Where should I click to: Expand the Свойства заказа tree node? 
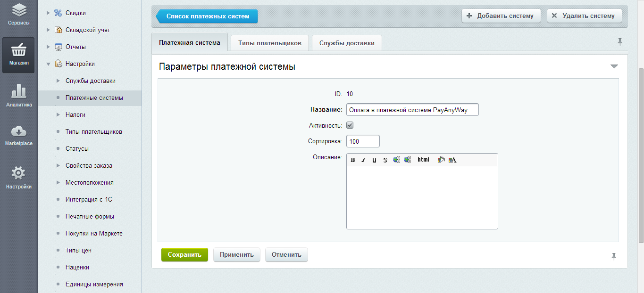[58, 165]
